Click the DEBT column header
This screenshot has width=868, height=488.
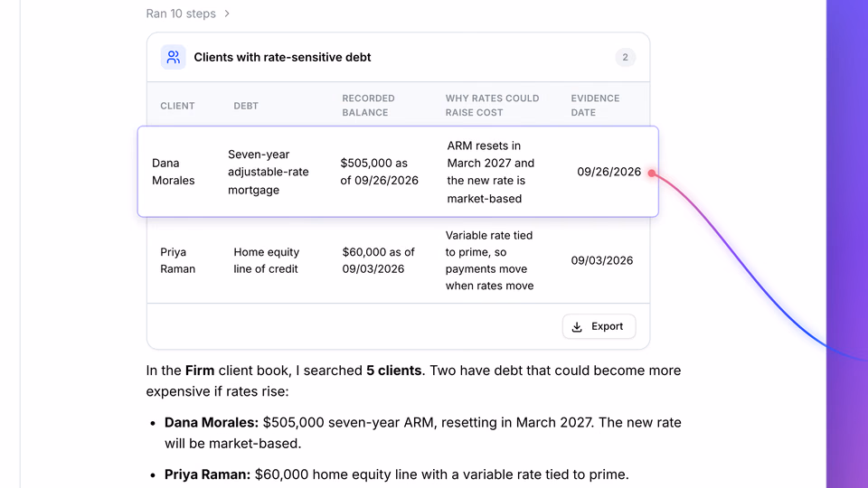[x=246, y=106]
